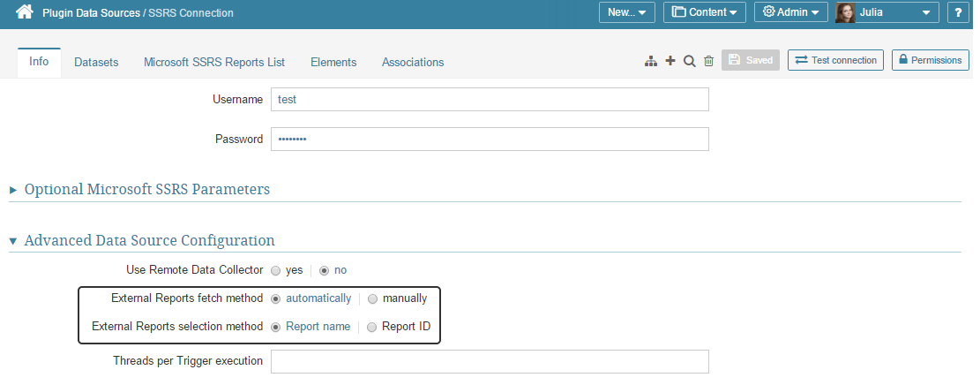Click the Test connection button

pyautogui.click(x=835, y=60)
